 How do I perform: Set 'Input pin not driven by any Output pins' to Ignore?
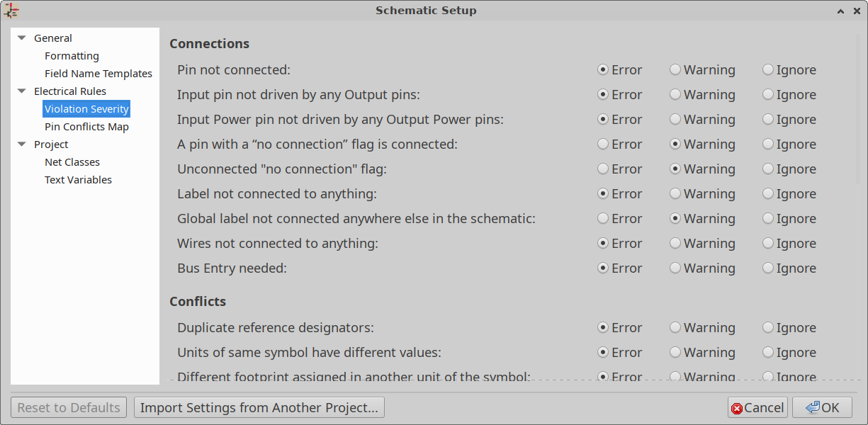pyautogui.click(x=768, y=94)
